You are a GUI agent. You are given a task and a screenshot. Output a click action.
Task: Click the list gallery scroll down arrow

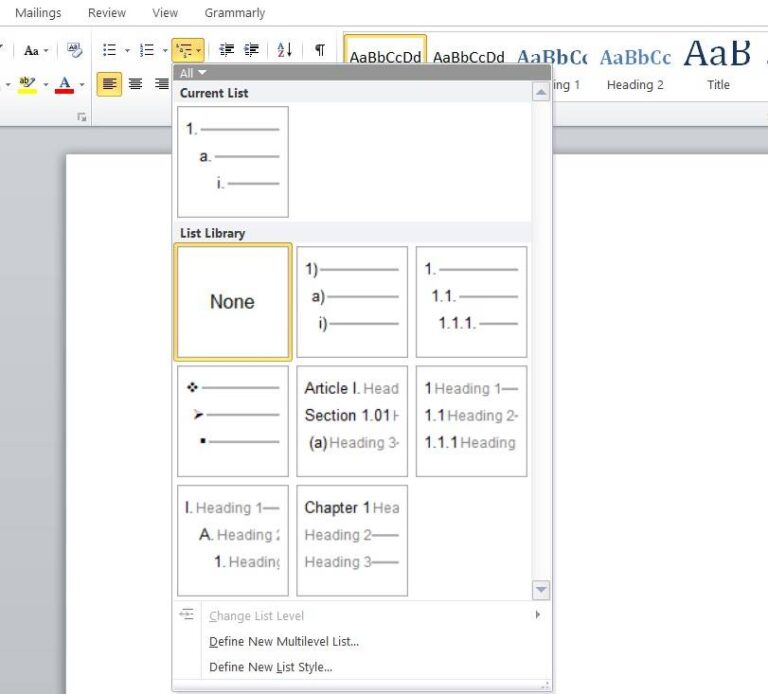(x=541, y=590)
